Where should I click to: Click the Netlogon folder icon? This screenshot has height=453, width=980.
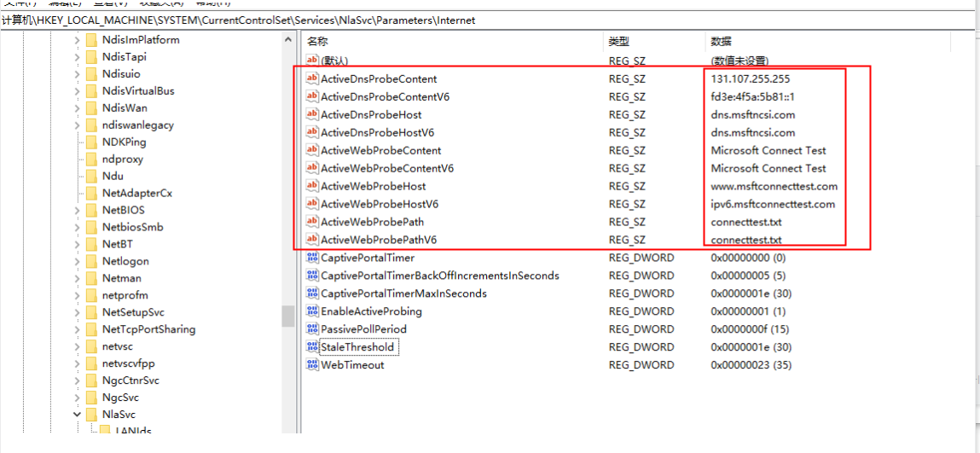tap(92, 261)
